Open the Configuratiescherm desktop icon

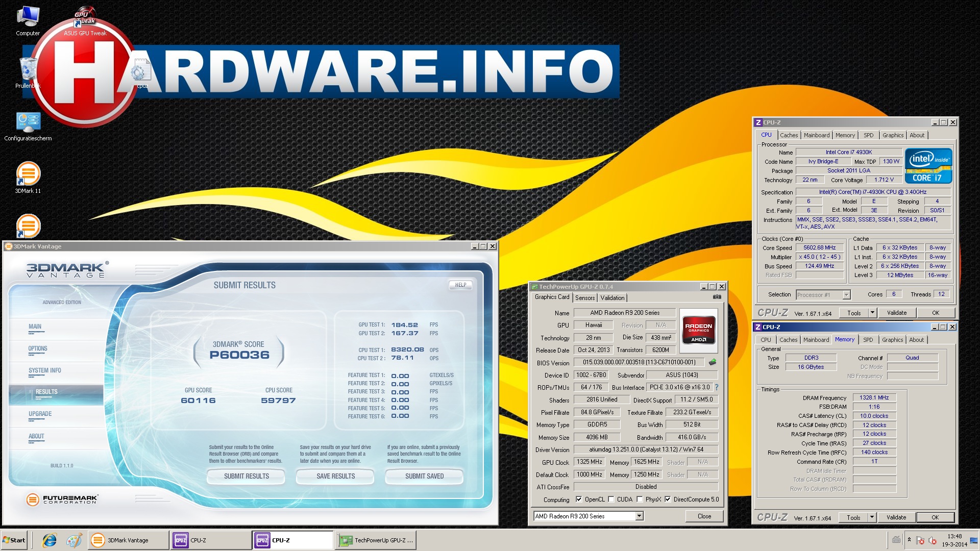28,126
